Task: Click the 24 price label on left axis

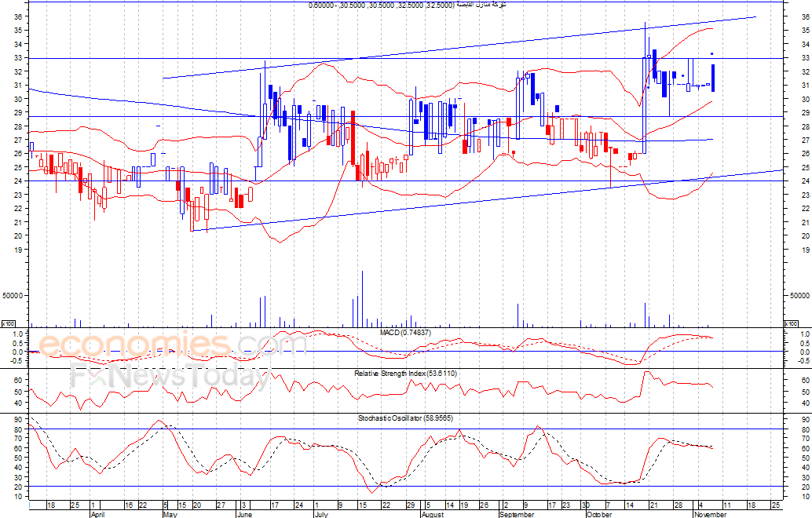Action: pos(17,181)
